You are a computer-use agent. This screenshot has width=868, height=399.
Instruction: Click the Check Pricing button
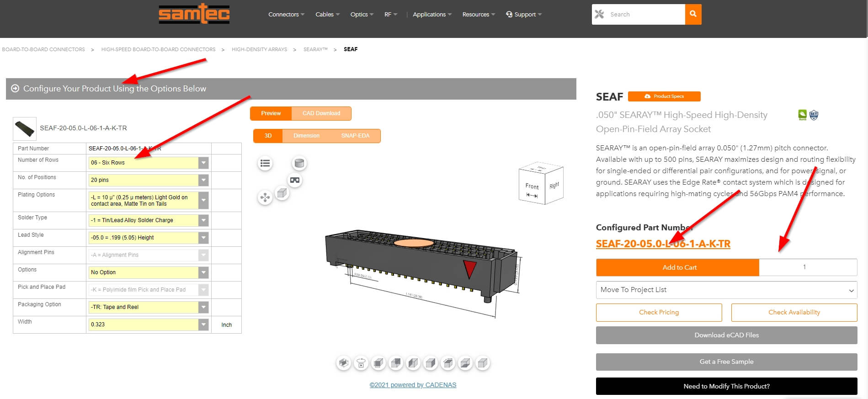pyautogui.click(x=659, y=313)
